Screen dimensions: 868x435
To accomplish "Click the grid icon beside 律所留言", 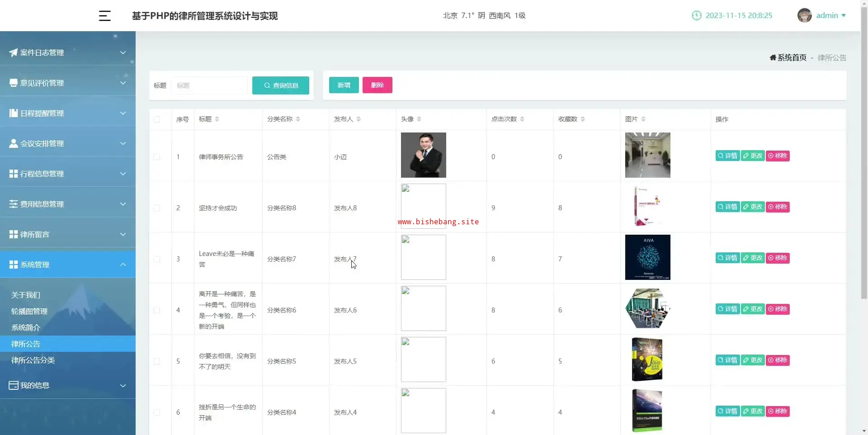I will [x=14, y=234].
